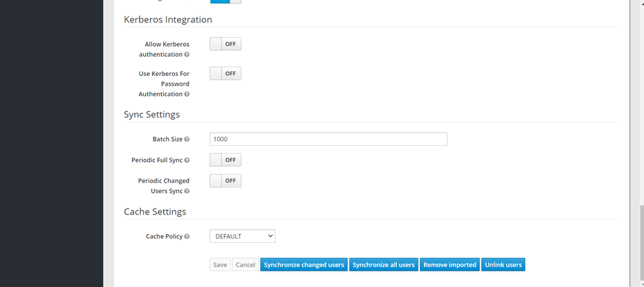This screenshot has width=644, height=287.
Task: Switch on Periodic Changed Users Sync
Action: [x=225, y=181]
